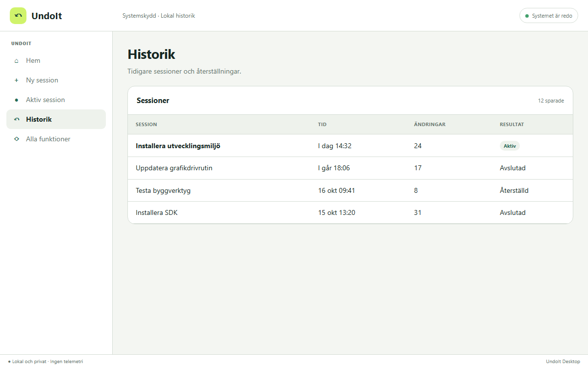Click the Ändringar column header

point(430,125)
